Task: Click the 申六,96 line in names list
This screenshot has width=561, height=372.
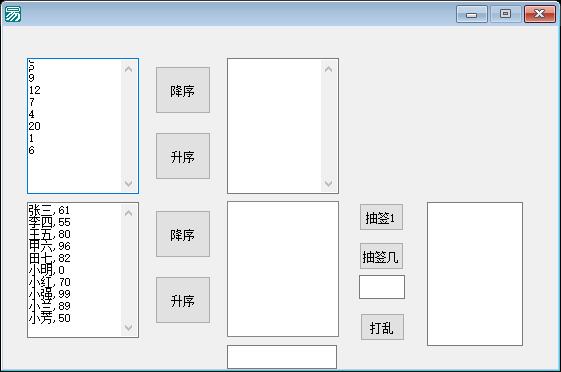Action: point(49,246)
